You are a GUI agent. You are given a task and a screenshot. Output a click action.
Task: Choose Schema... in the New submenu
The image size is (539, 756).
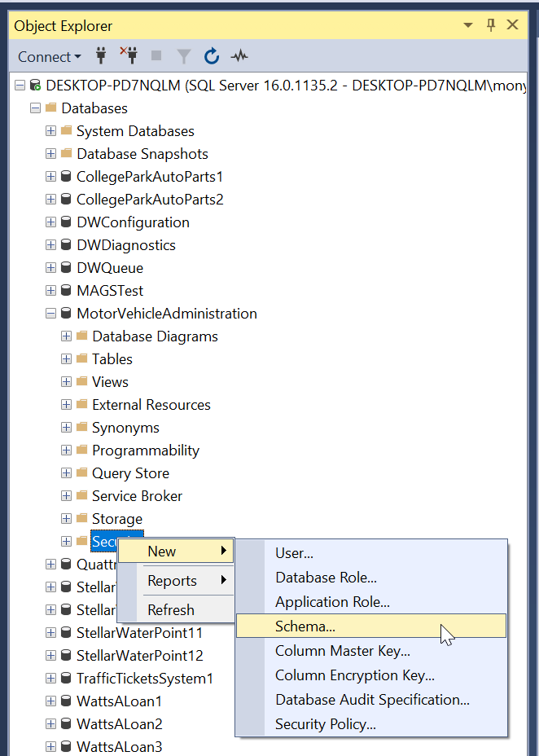coord(371,626)
